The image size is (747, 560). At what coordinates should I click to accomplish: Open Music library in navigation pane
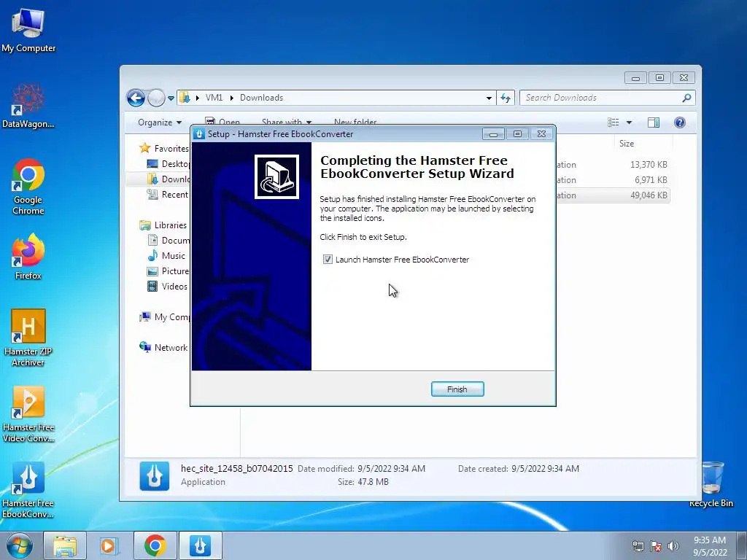tap(166, 256)
